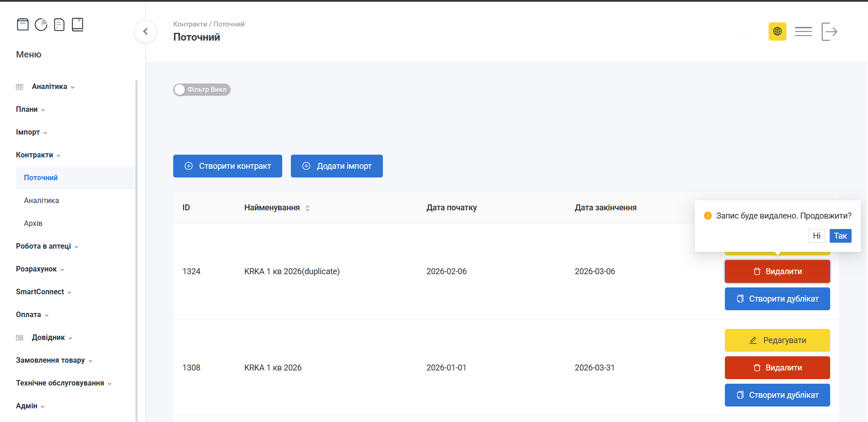This screenshot has height=422, width=868.
Task: Collapse the Контракти menu section
Action: (38, 155)
